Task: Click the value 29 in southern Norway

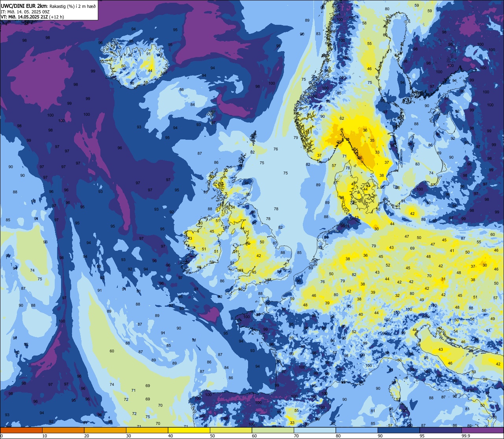Action: [x=339, y=142]
